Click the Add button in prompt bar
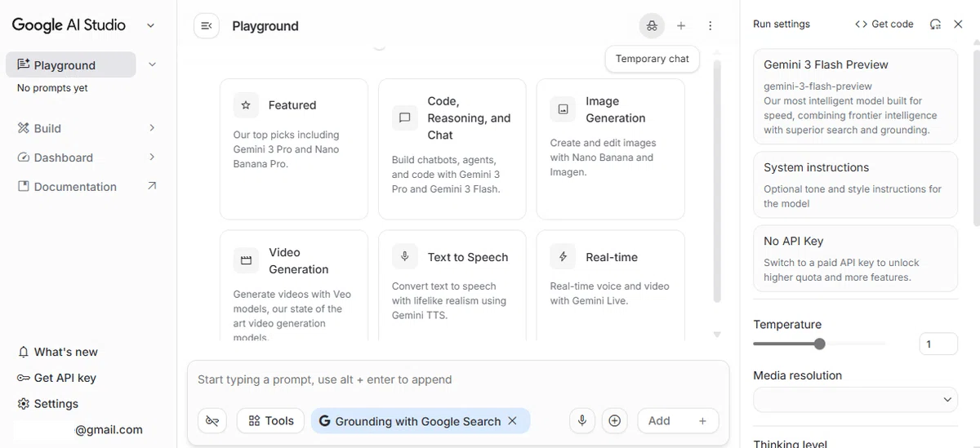Viewport: 980px width, 448px height. (x=678, y=421)
